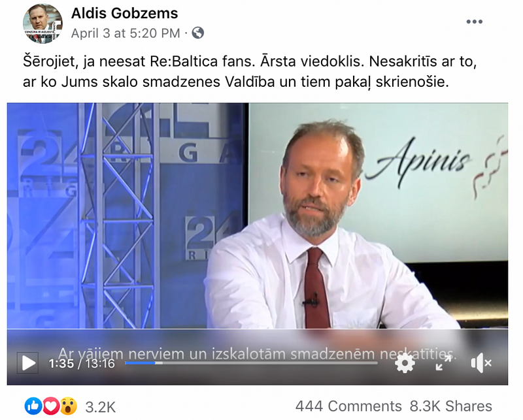Screen dimensions: 523x420
Task: Click the video frame showing the man
Action: (x=258, y=216)
